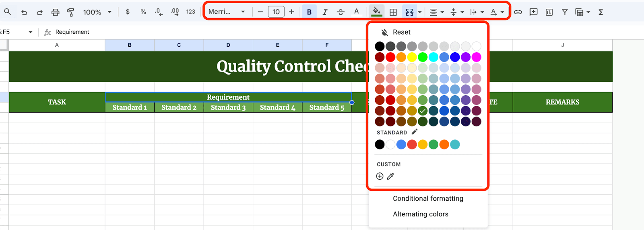Choose the bright cyan swatch
The height and width of the screenshot is (230, 644).
point(433,57)
